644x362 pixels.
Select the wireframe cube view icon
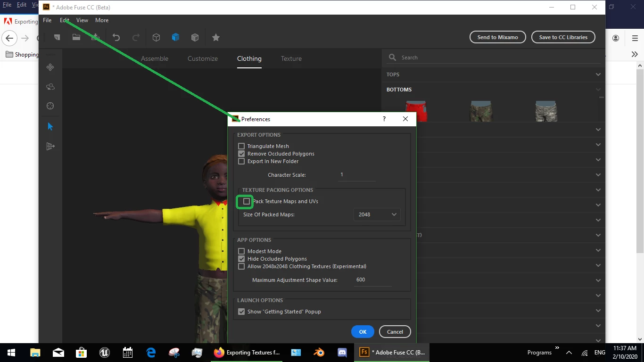(157, 37)
